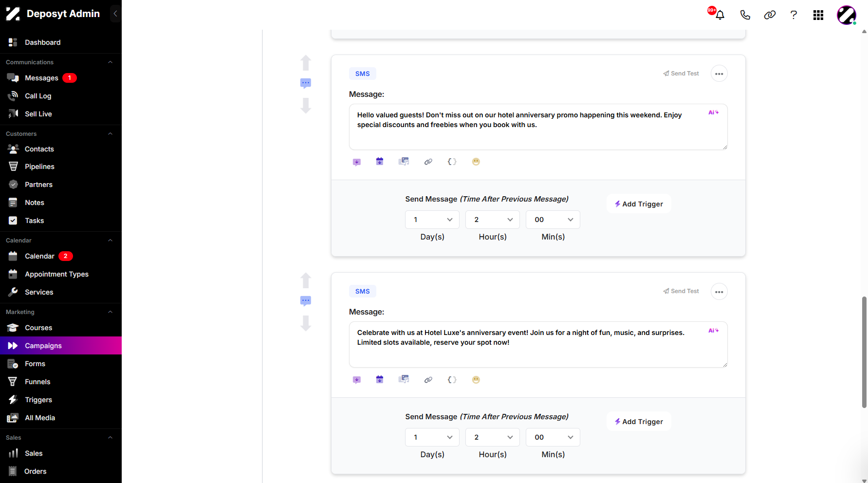Screen dimensions: 868x483
Task: Insert emoji in the valued guests message
Action: (476, 162)
